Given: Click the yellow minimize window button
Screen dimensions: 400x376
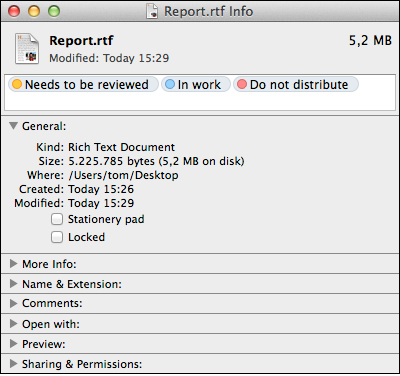Looking at the screenshot, I should pyautogui.click(x=34, y=11).
